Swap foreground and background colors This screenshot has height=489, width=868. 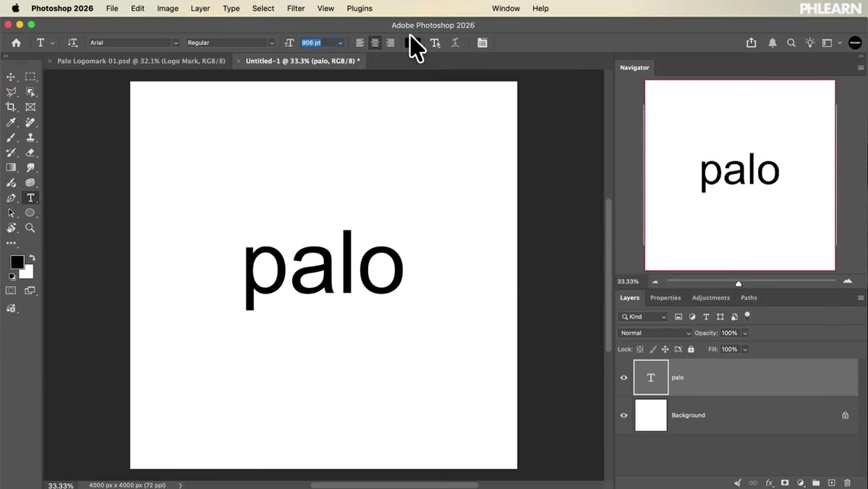coord(32,258)
